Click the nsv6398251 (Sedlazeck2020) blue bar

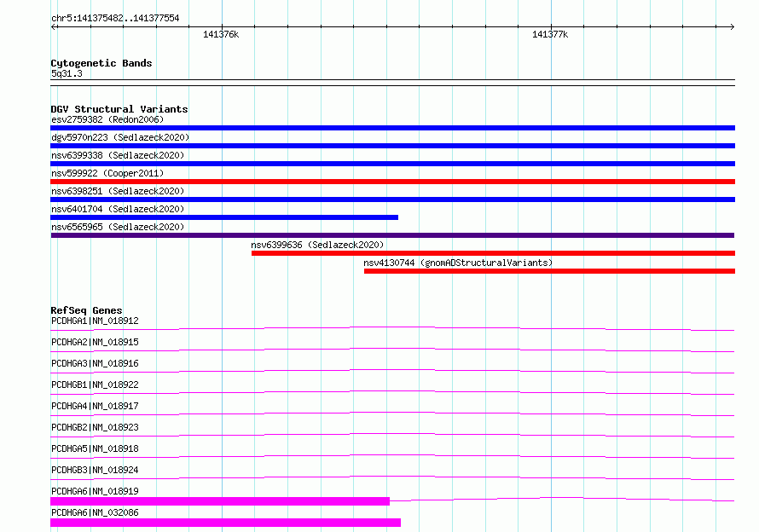point(392,199)
